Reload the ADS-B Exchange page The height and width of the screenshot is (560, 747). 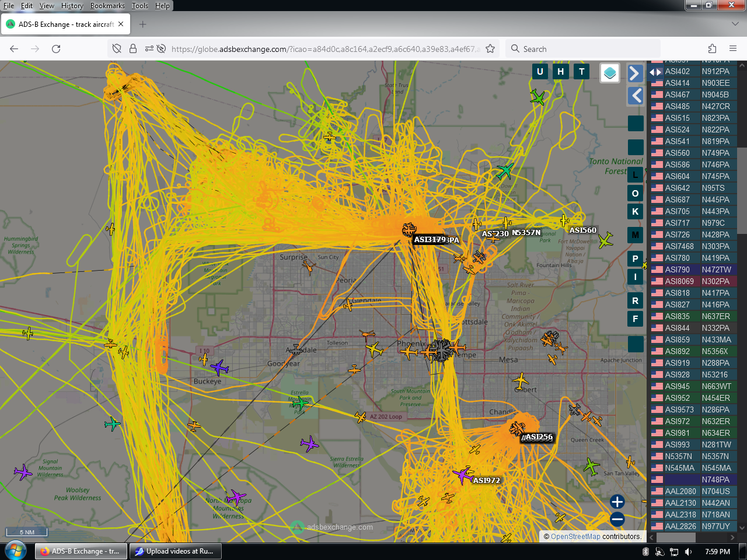click(x=56, y=49)
